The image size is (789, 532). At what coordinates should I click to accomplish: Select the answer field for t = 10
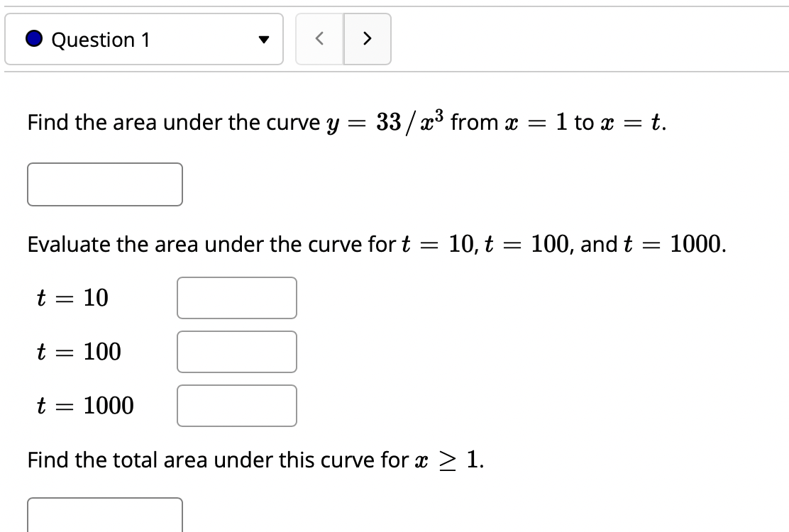pyautogui.click(x=237, y=298)
